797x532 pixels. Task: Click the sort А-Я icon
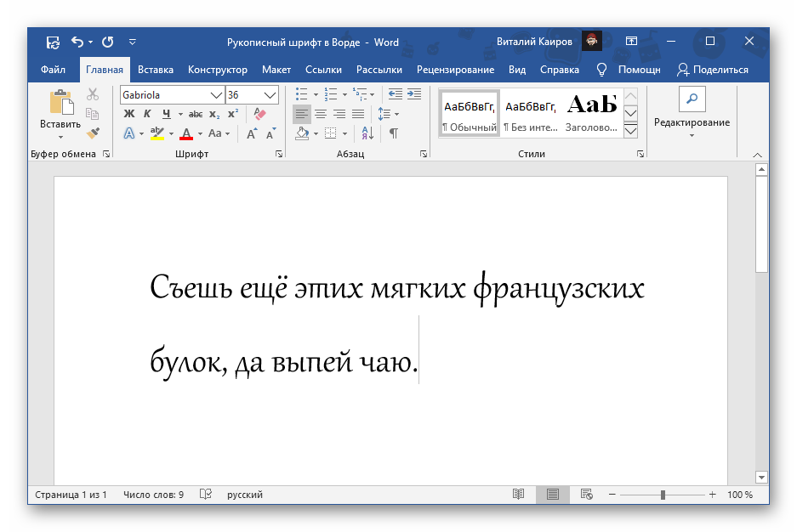[x=367, y=133]
